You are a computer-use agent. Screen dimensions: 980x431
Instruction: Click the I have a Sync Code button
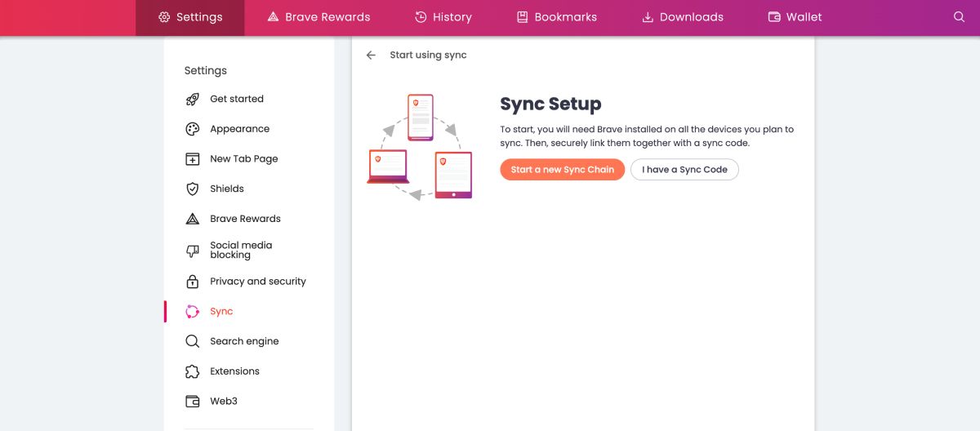point(684,170)
